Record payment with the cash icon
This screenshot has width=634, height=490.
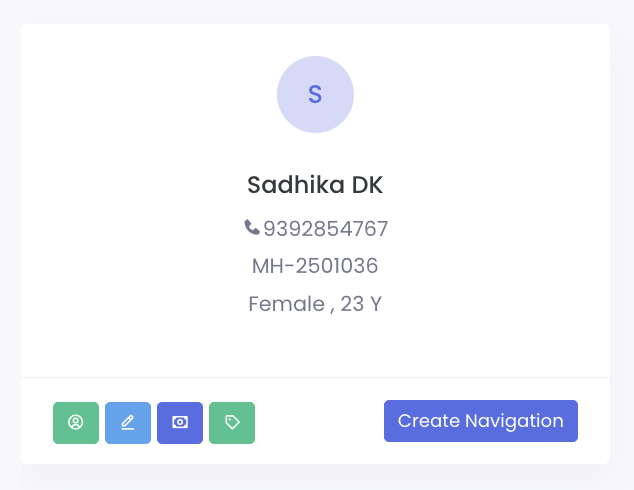(x=180, y=422)
